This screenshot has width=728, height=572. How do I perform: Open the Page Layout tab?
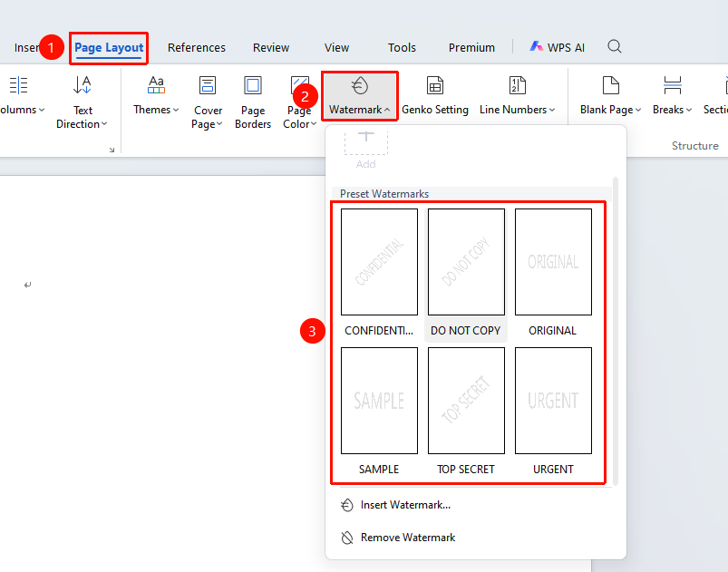109,47
